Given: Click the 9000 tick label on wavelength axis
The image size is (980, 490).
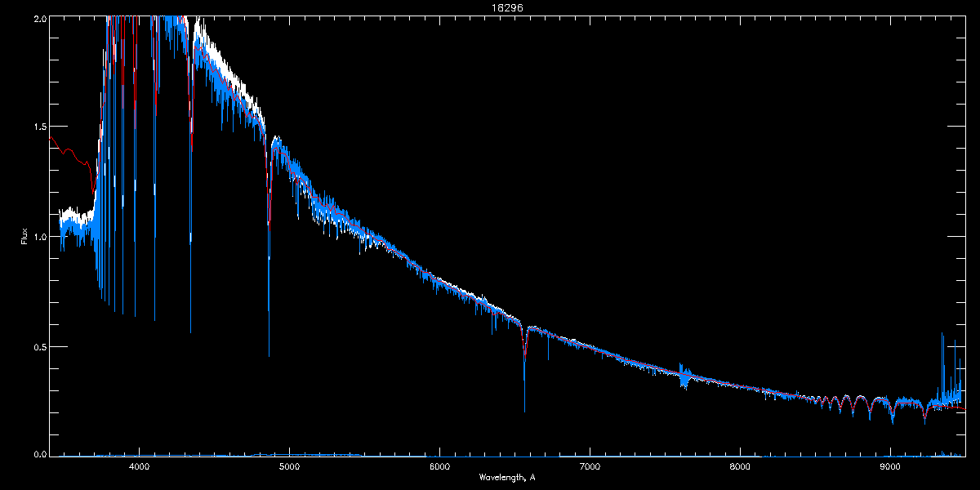Looking at the screenshot, I should [x=890, y=466].
